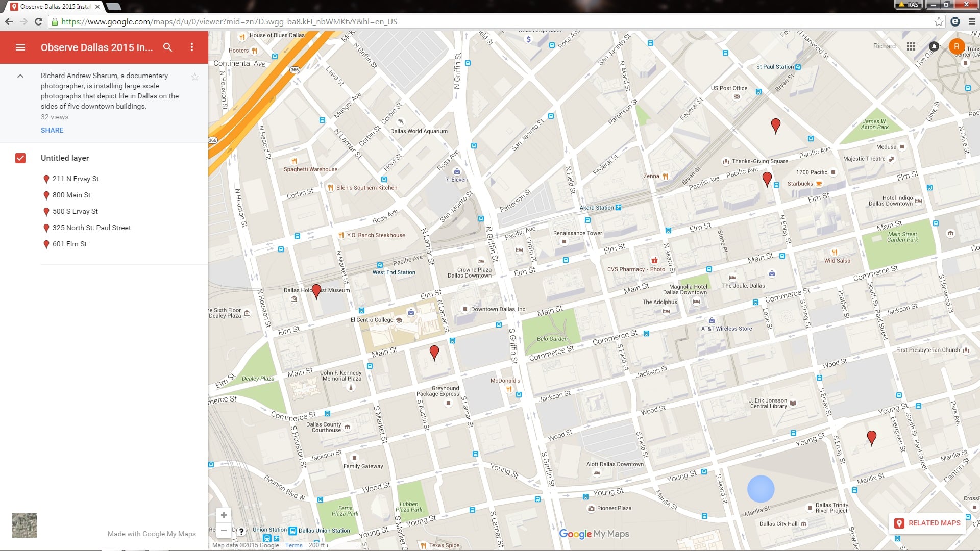Screen dimensions: 980x551
Task: Bookmark page with address bar star
Action: coord(939,21)
